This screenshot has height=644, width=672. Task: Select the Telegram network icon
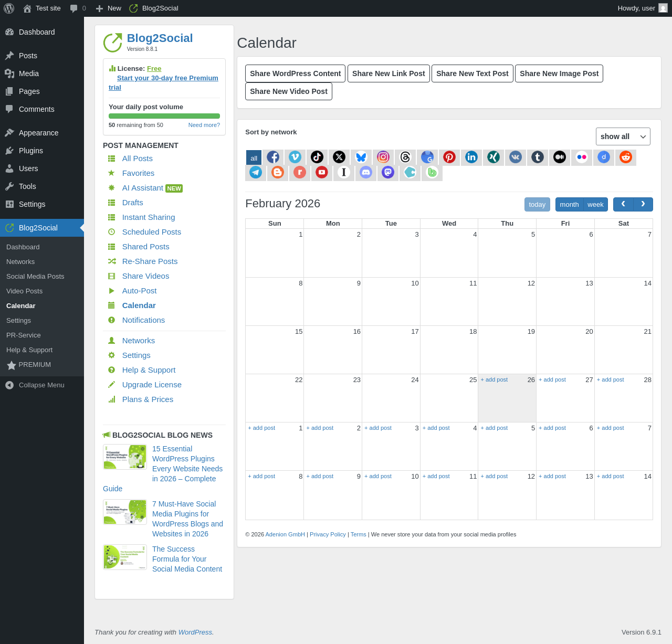pos(256,172)
